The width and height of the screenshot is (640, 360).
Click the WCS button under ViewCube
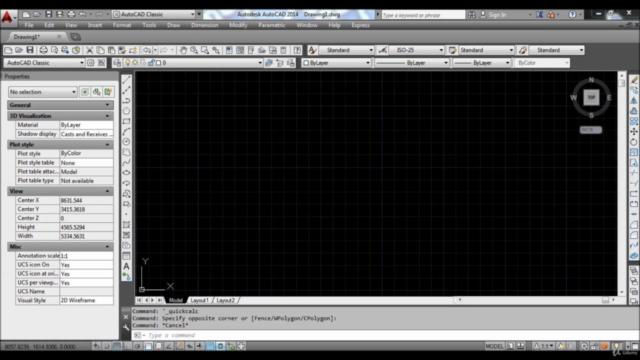(x=591, y=130)
